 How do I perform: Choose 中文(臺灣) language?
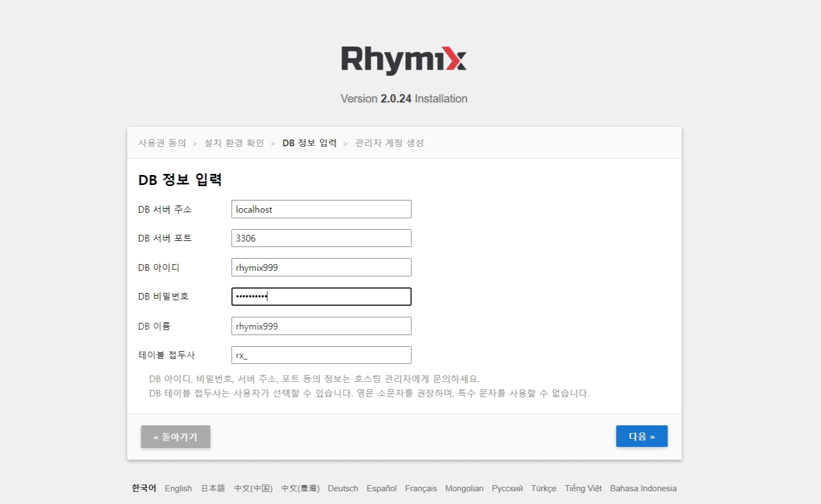tap(300, 488)
